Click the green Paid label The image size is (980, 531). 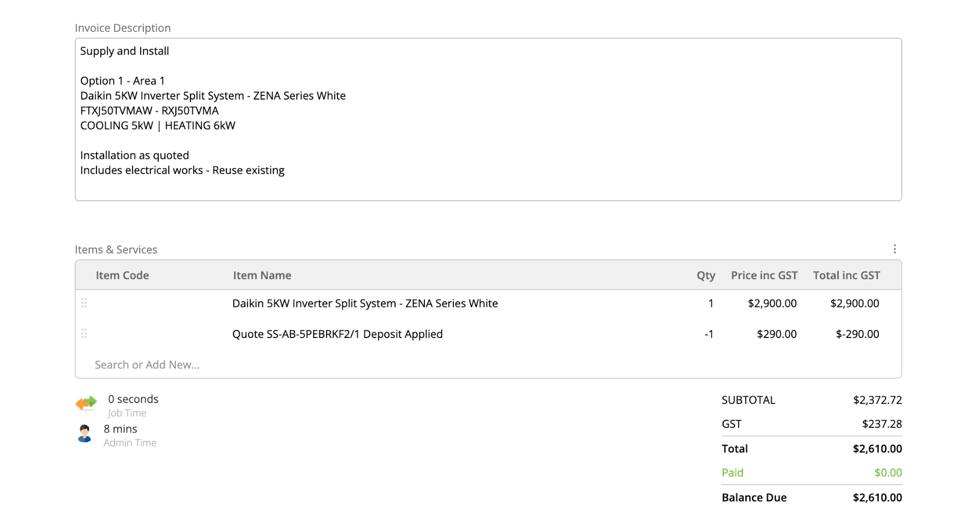tap(732, 473)
